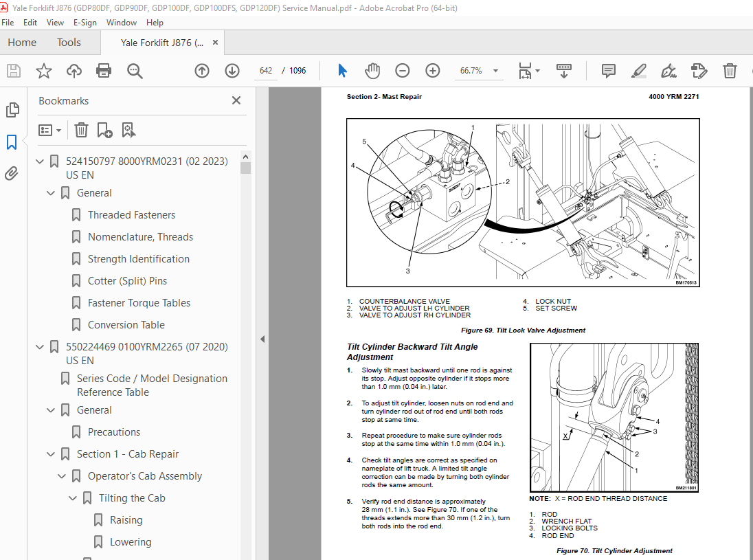Collapse Section 1 - Cab Repair
This screenshot has width=753, height=560.
point(51,454)
